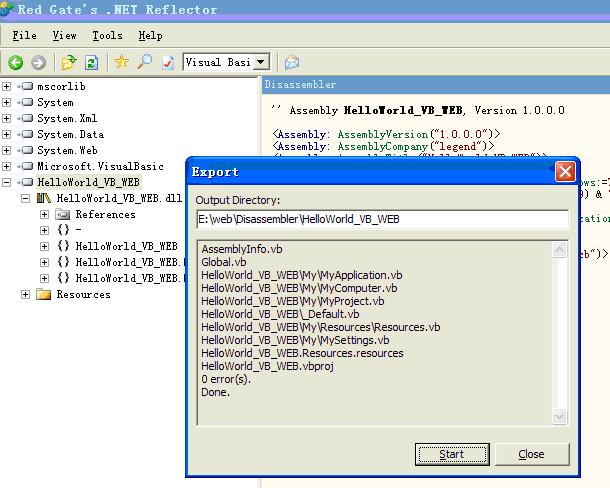Expand the mscorlib tree node
The width and height of the screenshot is (610, 488).
6,86
